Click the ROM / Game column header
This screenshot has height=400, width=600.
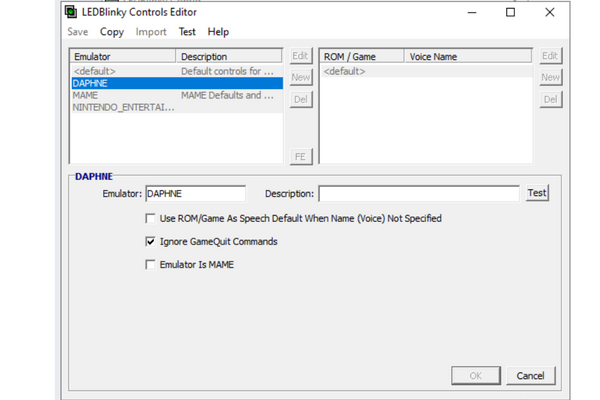point(362,57)
